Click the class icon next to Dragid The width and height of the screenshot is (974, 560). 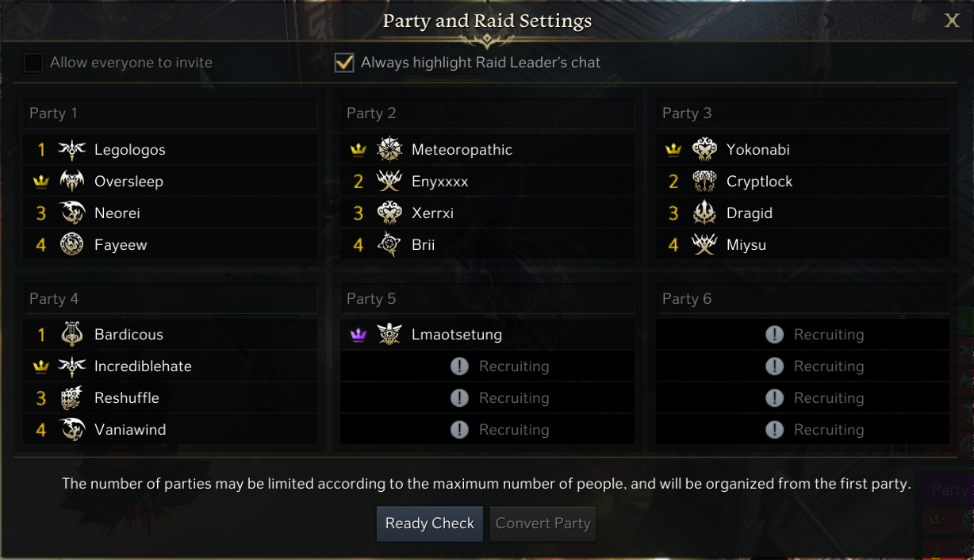tap(704, 213)
